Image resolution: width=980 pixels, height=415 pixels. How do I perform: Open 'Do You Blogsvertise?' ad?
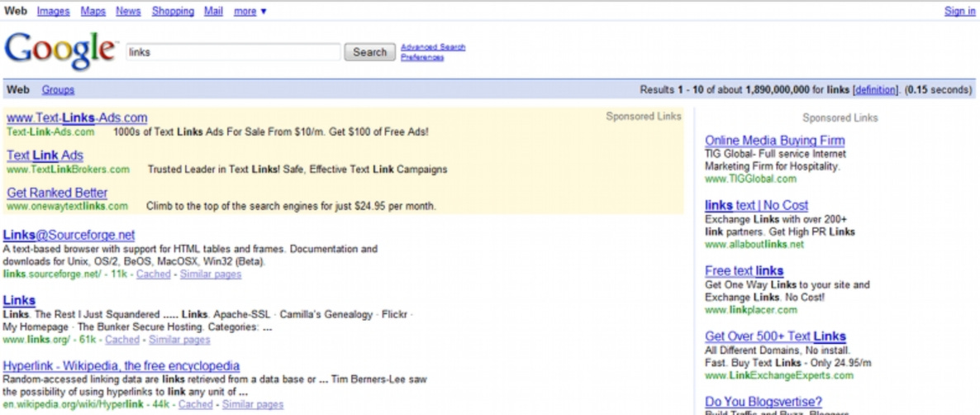764,401
